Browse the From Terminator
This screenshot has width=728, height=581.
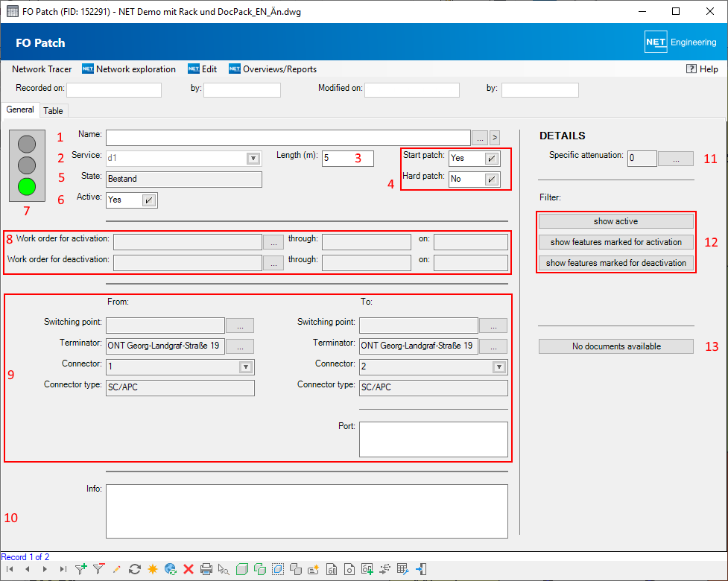pos(240,346)
